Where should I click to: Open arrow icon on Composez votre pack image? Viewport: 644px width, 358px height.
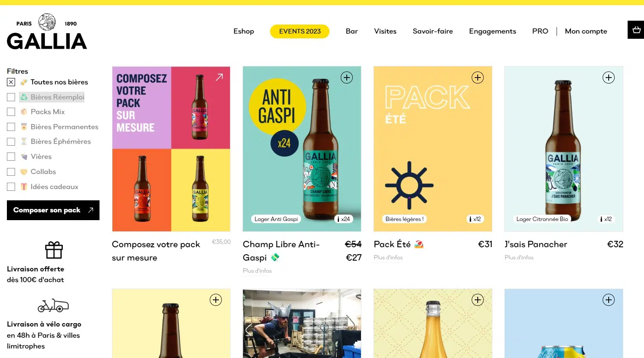[x=220, y=77]
